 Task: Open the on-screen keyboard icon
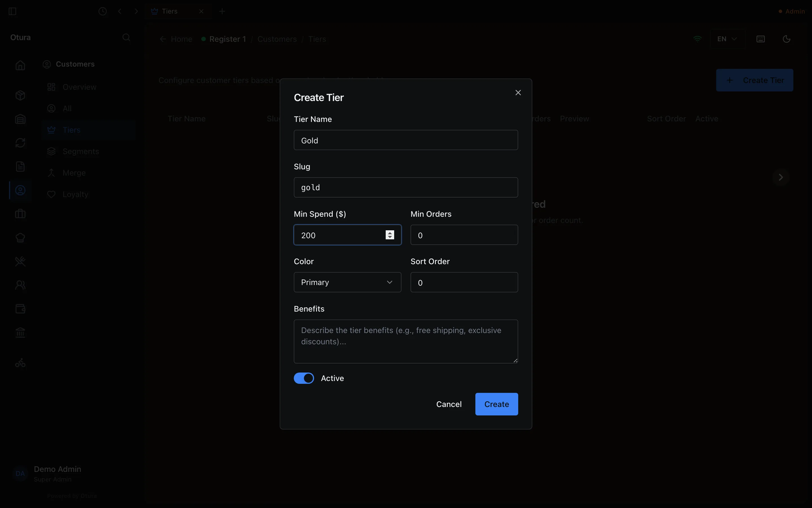pos(761,39)
